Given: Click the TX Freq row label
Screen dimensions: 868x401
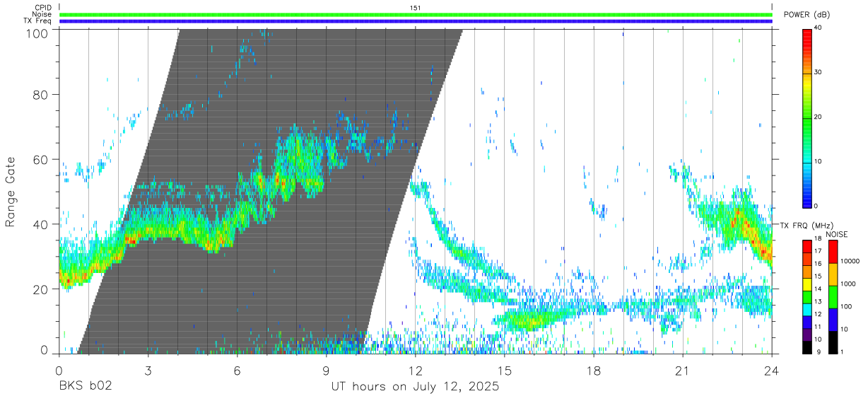Looking at the screenshot, I should [x=37, y=21].
